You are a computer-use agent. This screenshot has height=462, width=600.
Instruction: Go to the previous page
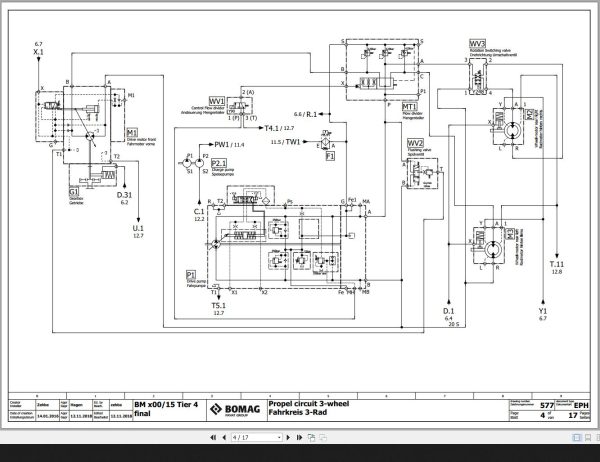224,438
